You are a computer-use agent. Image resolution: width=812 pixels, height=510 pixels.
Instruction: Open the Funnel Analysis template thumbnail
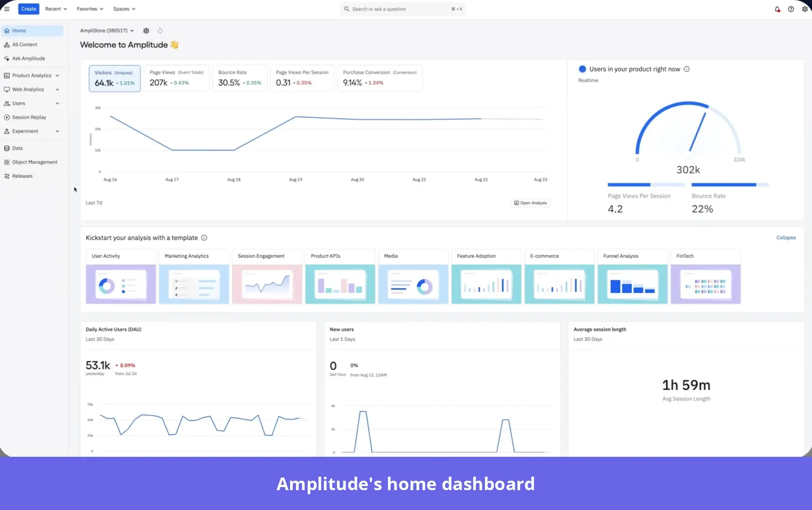(x=632, y=284)
